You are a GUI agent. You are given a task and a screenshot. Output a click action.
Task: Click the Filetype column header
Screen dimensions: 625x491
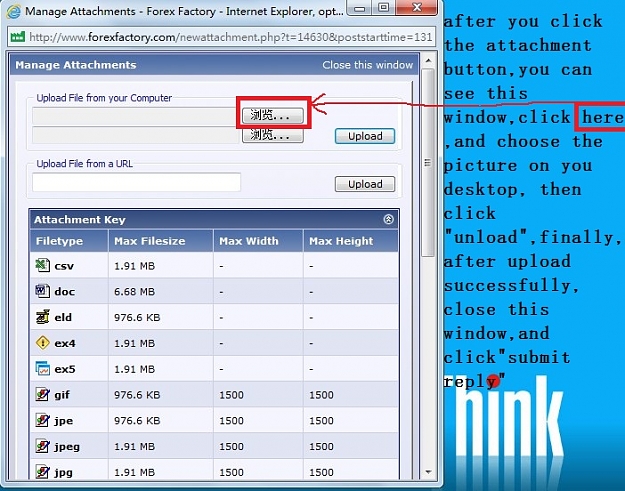69,241
